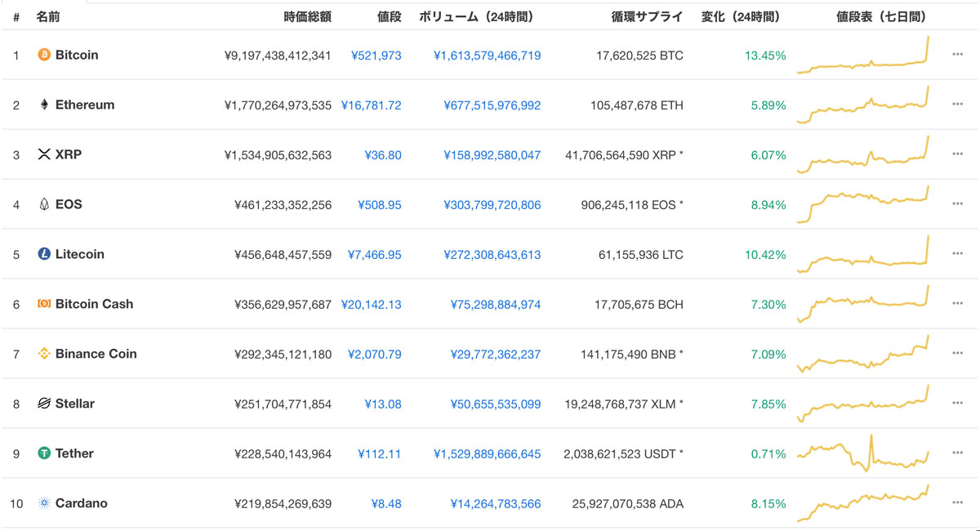The image size is (980, 531).
Task: Click XRP price ¥36.80
Action: point(383,155)
